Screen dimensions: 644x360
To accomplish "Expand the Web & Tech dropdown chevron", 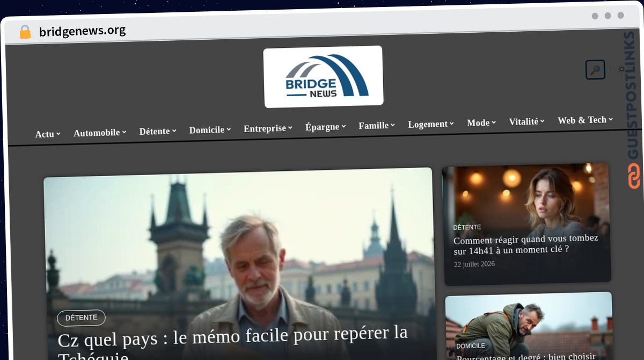I will 611,120.
